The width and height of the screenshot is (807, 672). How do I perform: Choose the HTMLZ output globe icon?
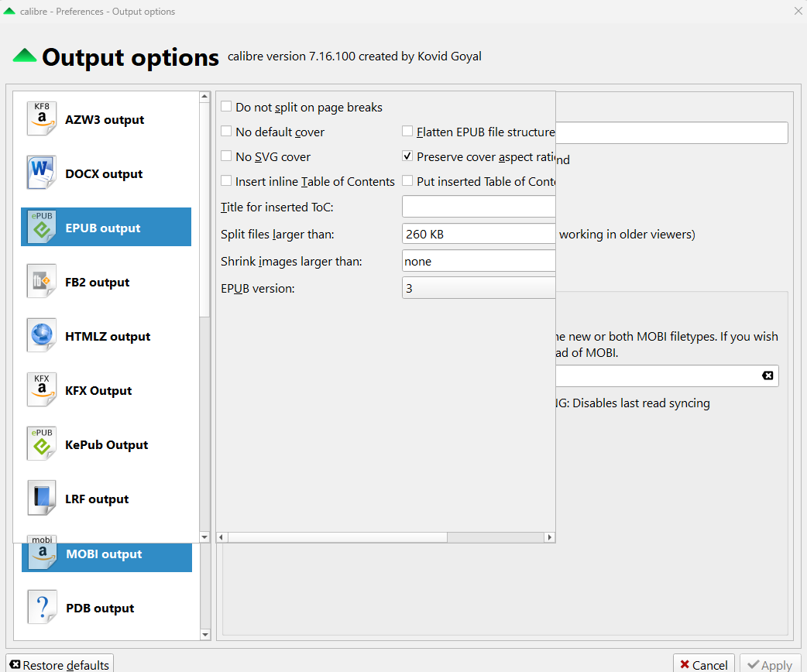point(42,336)
